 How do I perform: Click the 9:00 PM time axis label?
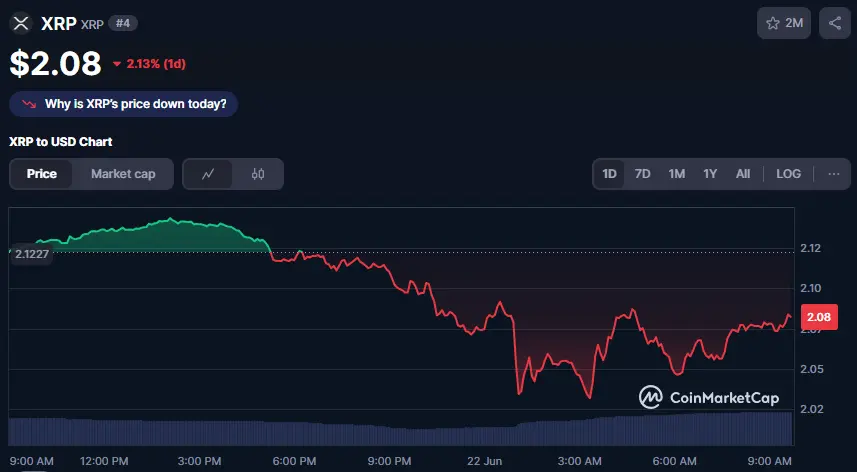[389, 461]
